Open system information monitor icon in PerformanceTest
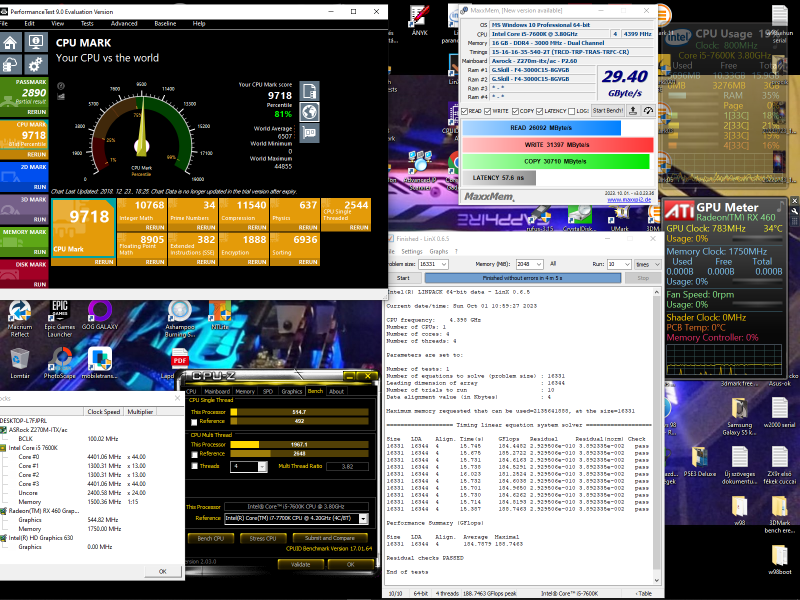The width and height of the screenshot is (800, 600). click(36, 42)
